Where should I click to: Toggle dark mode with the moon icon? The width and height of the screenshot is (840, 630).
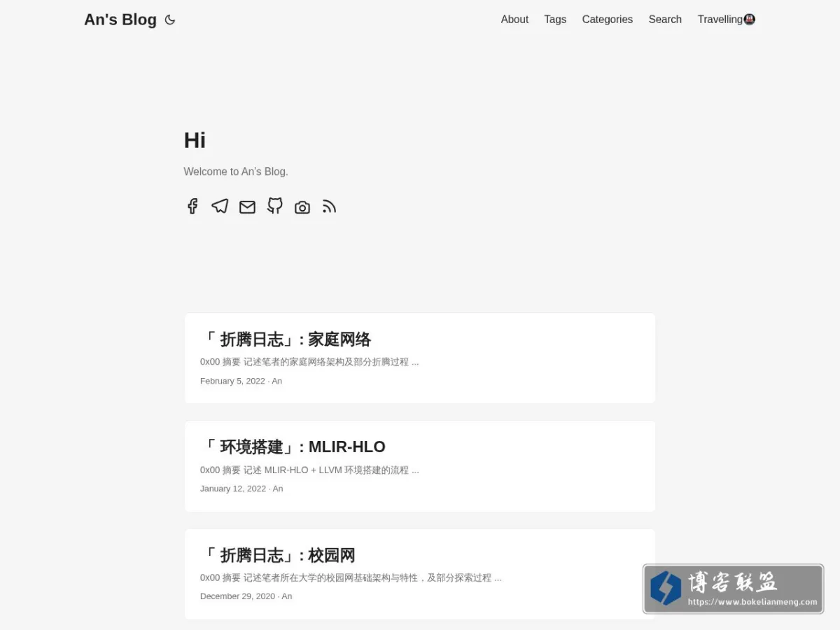tap(170, 20)
